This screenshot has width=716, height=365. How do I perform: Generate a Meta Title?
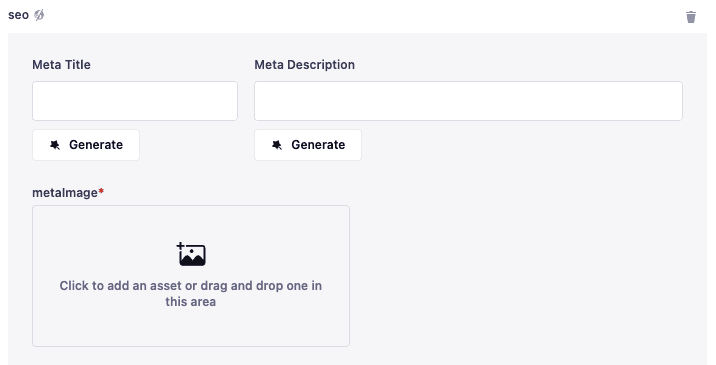[86, 145]
